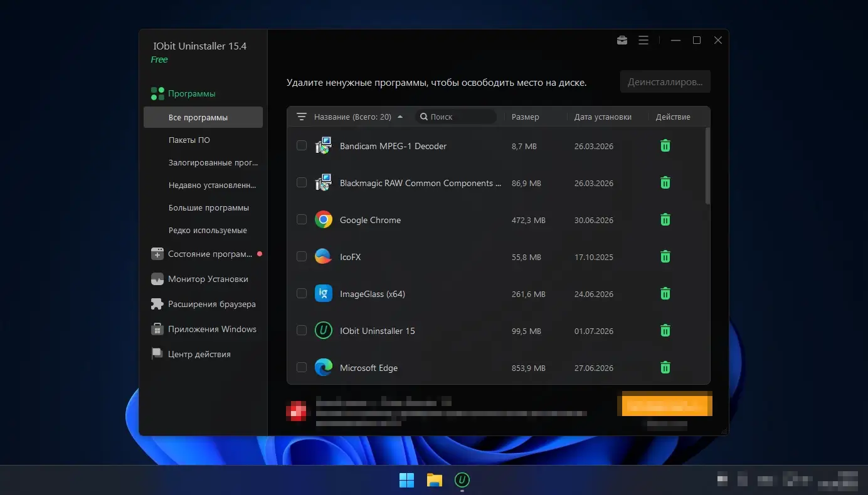Uninstall Google Chrome via its trash icon

point(665,220)
